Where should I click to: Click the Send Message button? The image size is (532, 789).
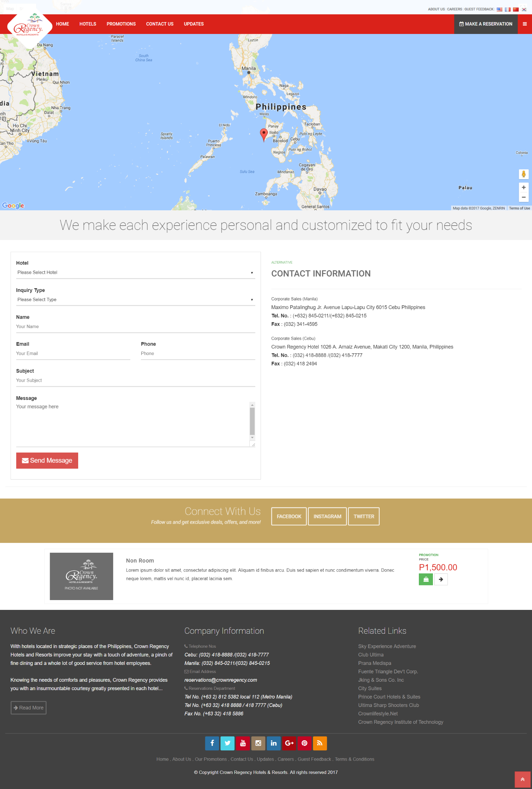47,461
